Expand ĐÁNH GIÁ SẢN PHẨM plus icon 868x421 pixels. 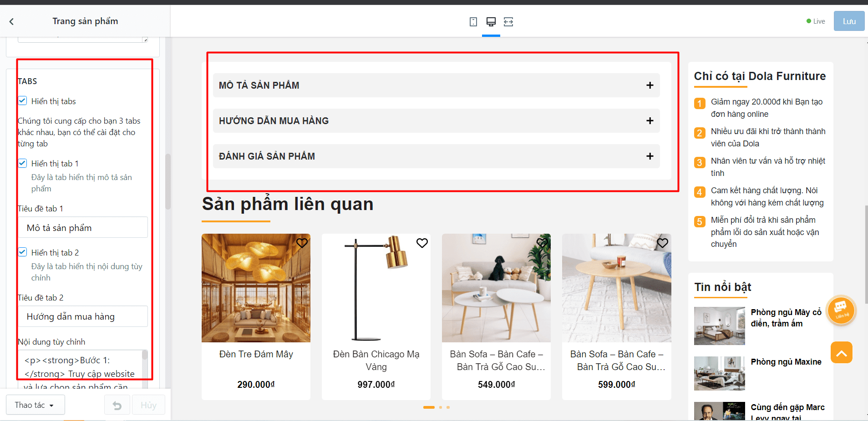650,156
